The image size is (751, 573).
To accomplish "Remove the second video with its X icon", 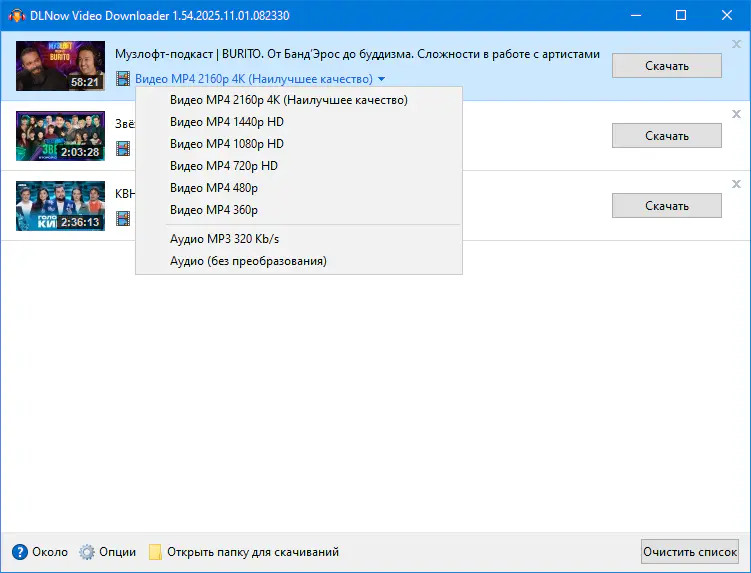I will click(x=736, y=114).
